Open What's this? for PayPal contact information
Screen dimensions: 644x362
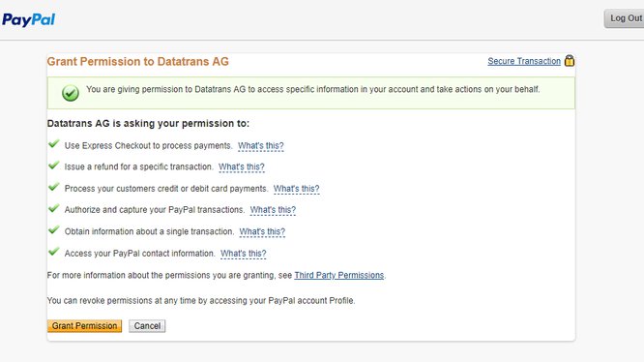pyautogui.click(x=243, y=254)
